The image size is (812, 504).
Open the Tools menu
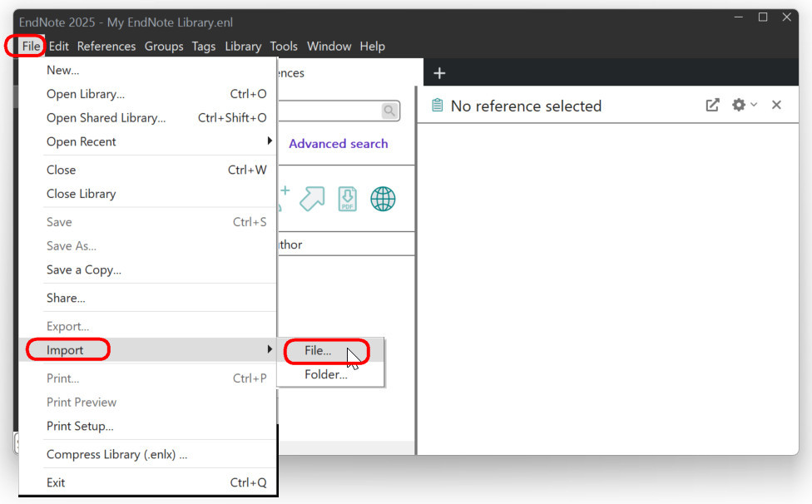pos(284,47)
